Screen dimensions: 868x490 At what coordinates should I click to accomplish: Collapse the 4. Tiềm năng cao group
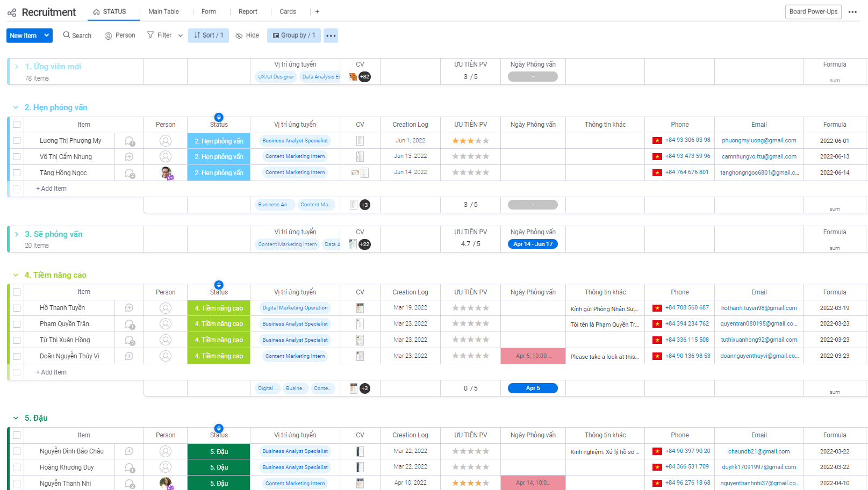pyautogui.click(x=16, y=275)
